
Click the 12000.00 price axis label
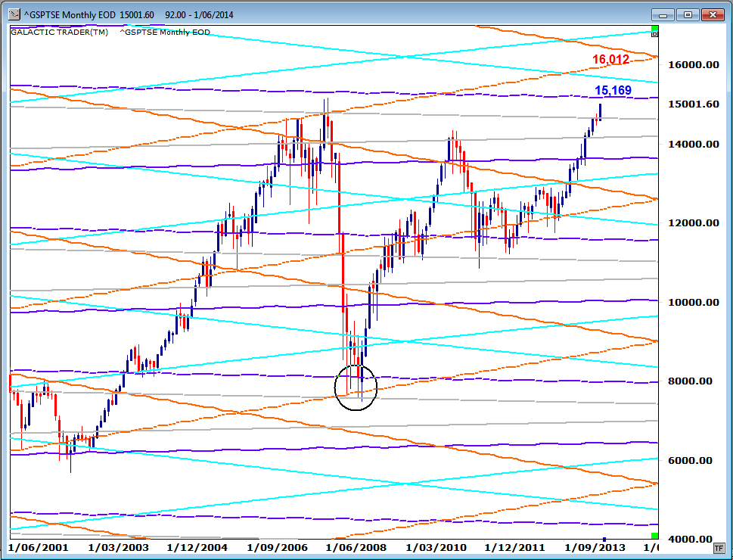[x=694, y=222]
